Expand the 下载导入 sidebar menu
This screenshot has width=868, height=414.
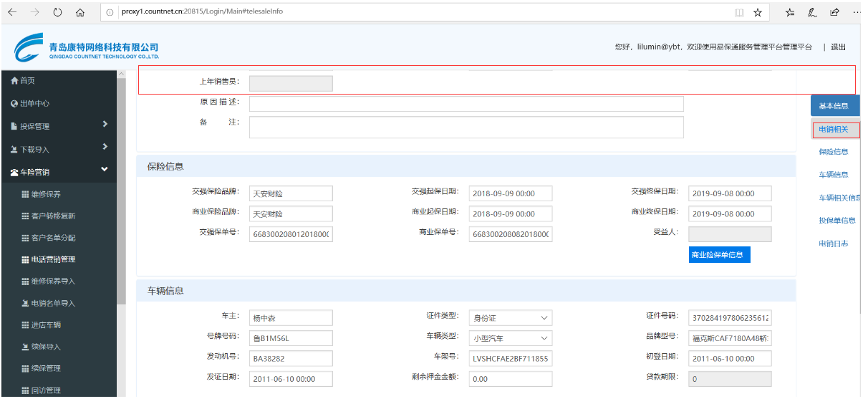tap(58, 149)
